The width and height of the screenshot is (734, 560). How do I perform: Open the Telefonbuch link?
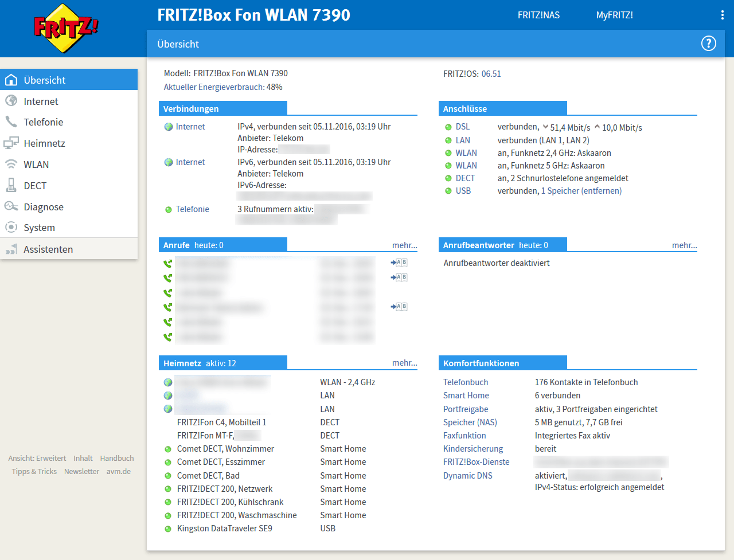[466, 382]
